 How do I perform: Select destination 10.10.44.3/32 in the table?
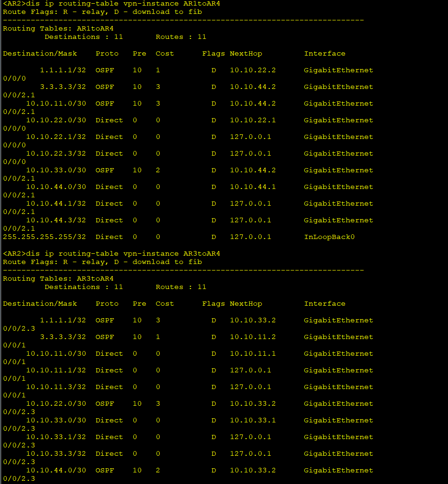pos(56,220)
